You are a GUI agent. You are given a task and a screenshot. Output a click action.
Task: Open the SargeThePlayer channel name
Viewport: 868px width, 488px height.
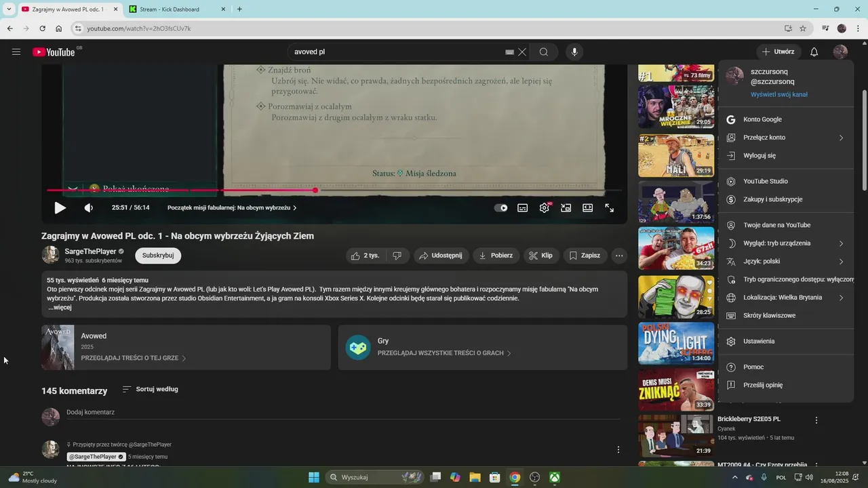tap(90, 251)
